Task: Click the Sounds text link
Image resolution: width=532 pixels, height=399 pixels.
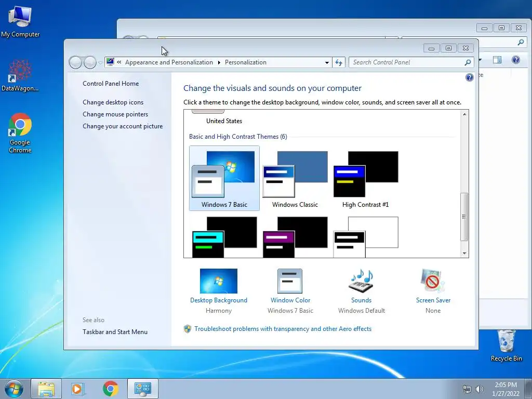Action: 362,300
